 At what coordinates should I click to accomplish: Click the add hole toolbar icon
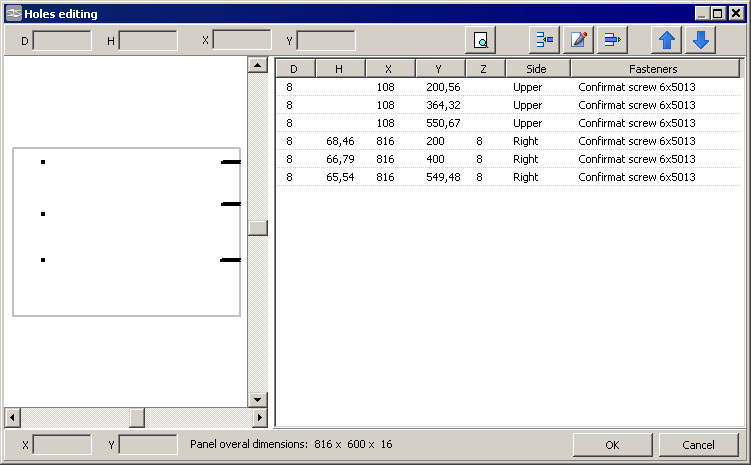(545, 40)
